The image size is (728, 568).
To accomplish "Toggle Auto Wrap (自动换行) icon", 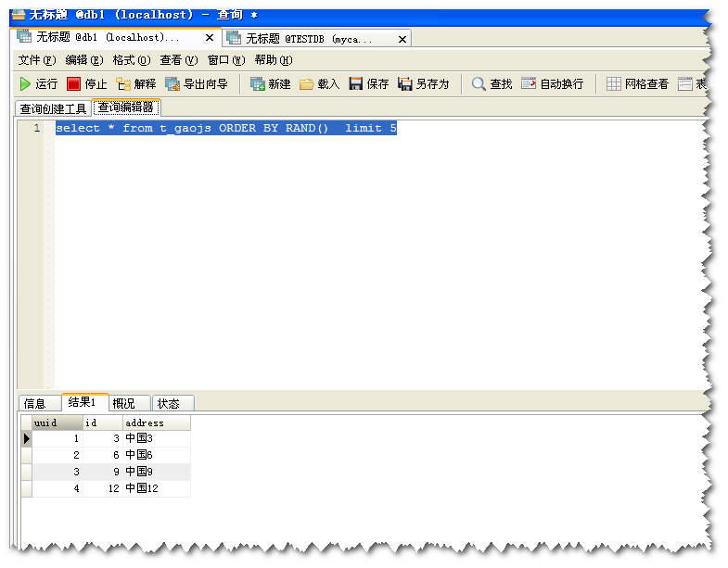I will coord(529,83).
